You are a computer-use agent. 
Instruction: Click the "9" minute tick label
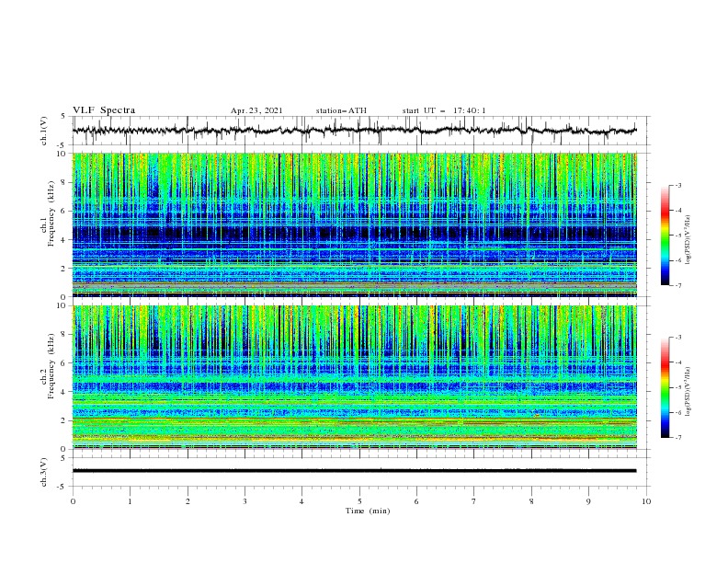(588, 501)
